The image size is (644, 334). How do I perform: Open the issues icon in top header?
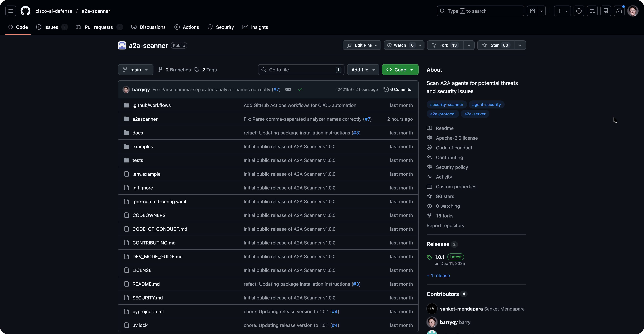click(x=579, y=11)
